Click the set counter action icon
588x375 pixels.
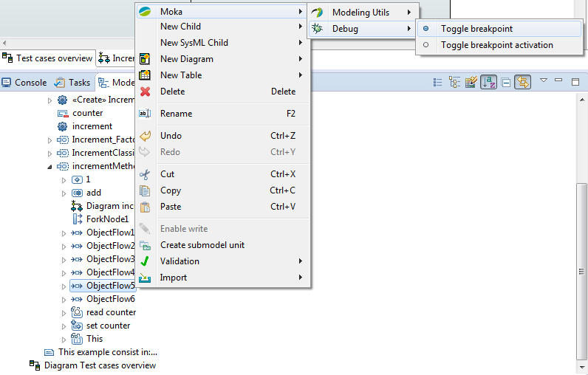(x=77, y=326)
